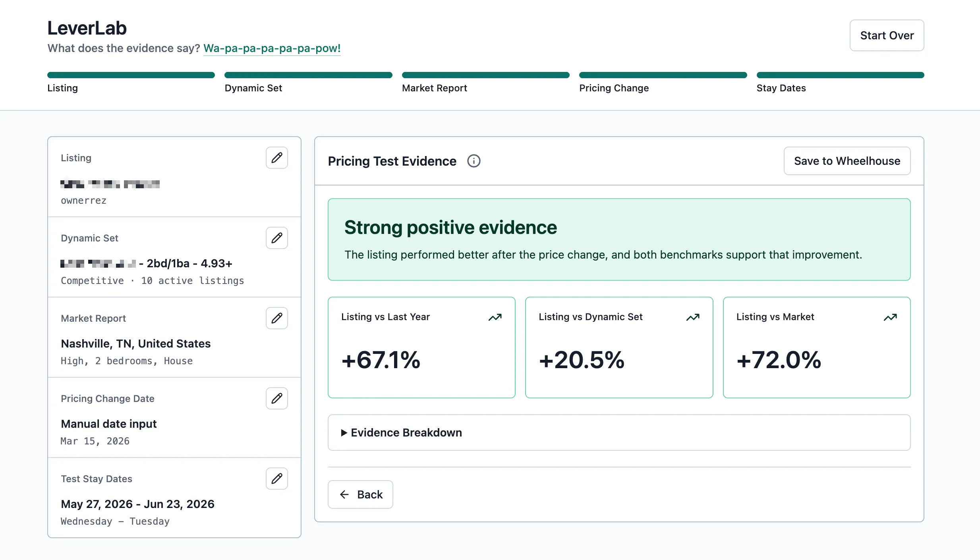Viewport: 980px width, 560px height.
Task: Edit the Listing selection with pencil icon
Action: 277,158
